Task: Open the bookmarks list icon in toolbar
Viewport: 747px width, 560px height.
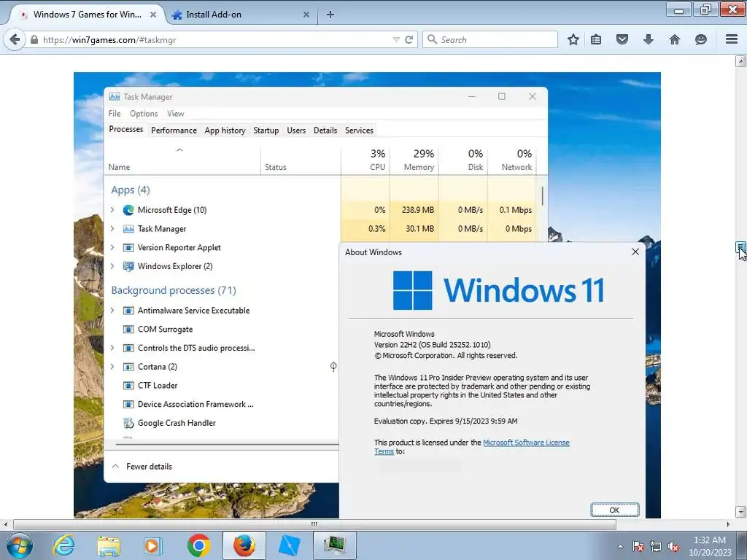Action: point(596,39)
